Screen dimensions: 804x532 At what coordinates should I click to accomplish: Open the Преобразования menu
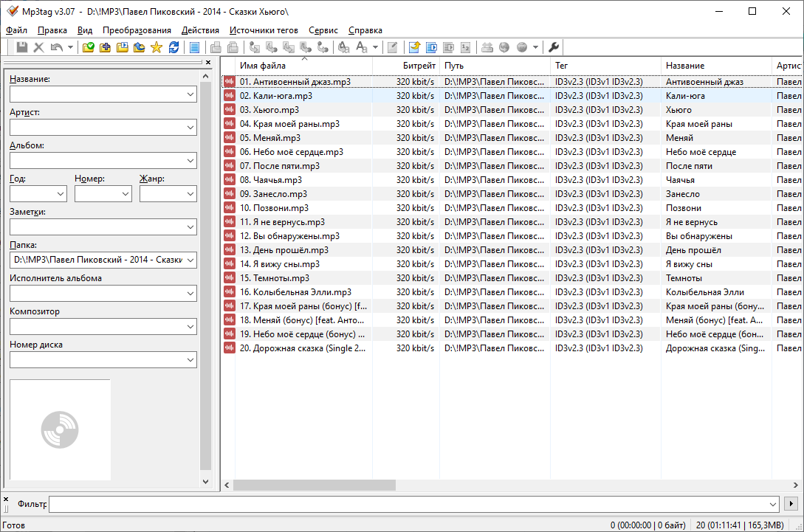click(137, 30)
